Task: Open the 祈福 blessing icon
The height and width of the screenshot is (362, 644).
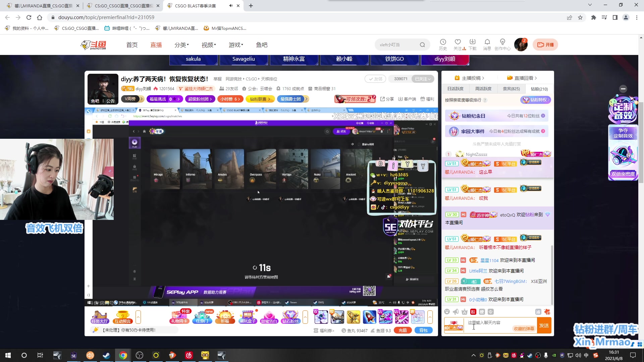Action: [x=225, y=317]
